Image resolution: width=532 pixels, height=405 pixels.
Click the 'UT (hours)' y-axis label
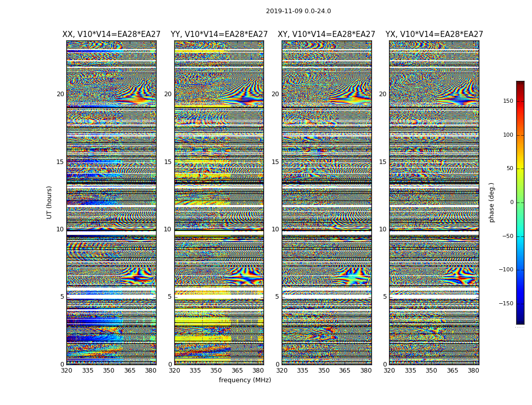click(x=49, y=202)
